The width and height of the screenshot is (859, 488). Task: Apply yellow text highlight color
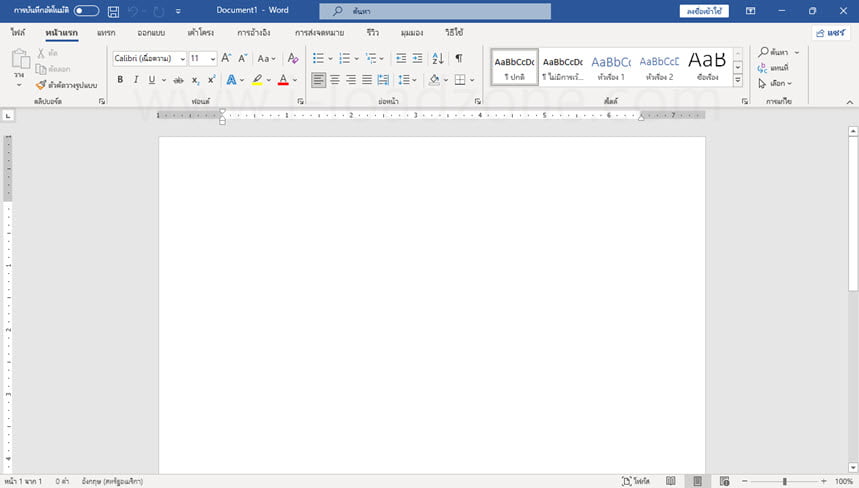point(257,80)
